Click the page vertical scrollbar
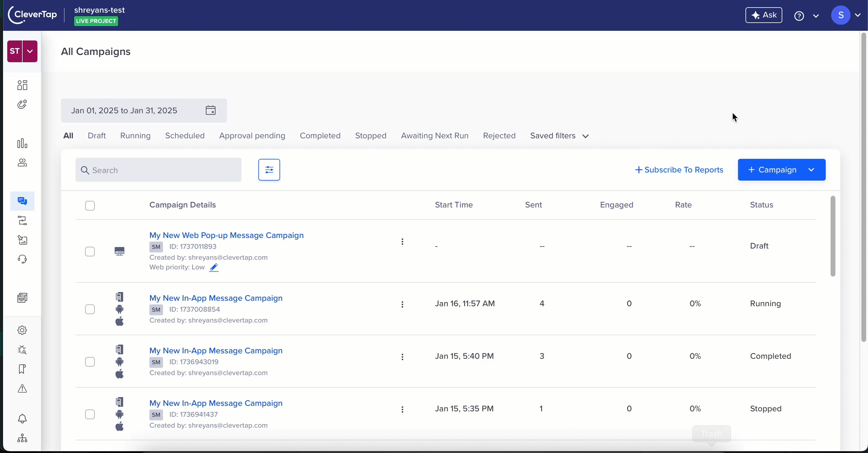868x453 pixels. click(863, 187)
